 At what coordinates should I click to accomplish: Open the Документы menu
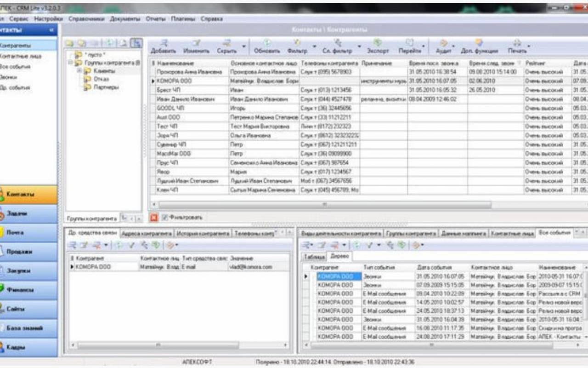[x=125, y=19]
